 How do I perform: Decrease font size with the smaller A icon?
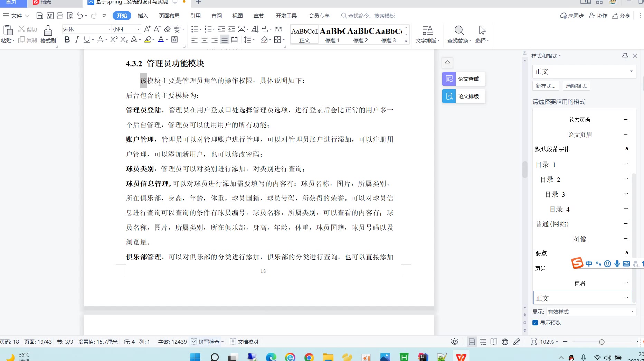click(x=157, y=29)
